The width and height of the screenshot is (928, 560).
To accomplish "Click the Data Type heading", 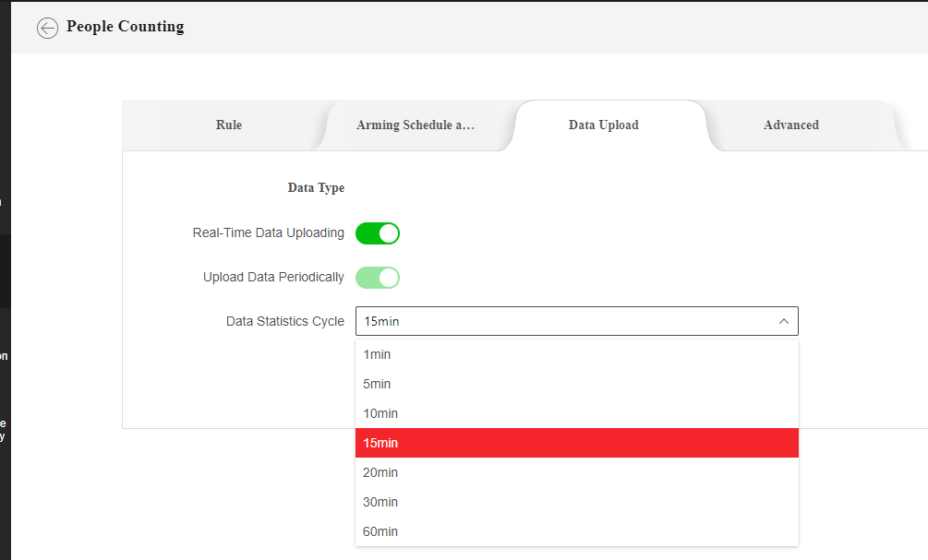I will point(316,188).
